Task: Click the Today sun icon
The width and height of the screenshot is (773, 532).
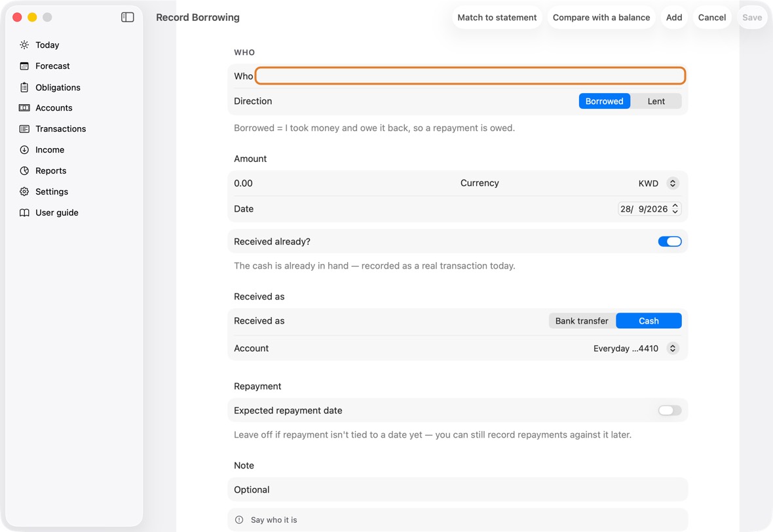Action: [24, 45]
